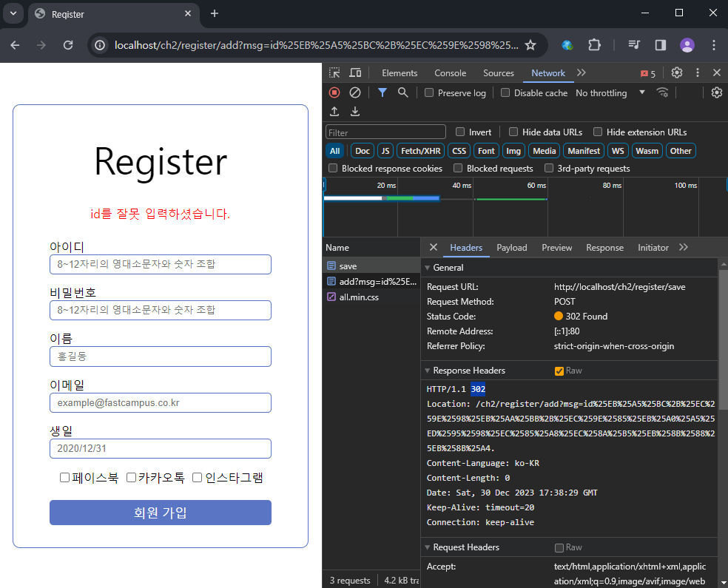Check Blocked requests

click(458, 168)
